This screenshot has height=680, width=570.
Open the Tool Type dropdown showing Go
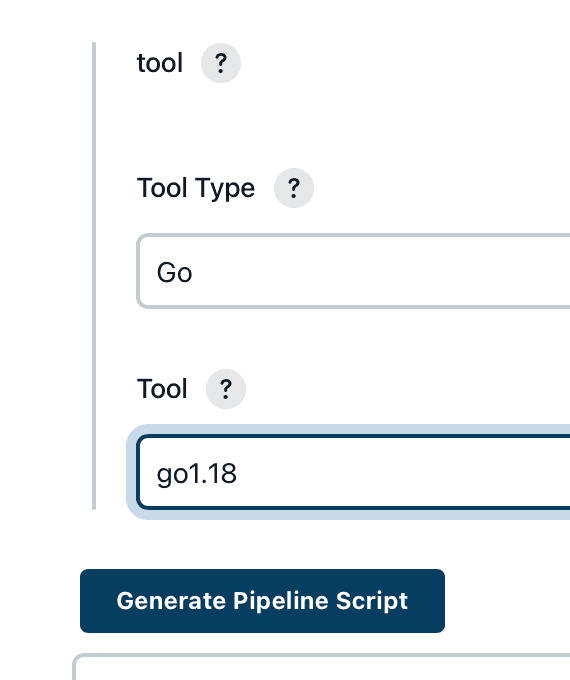point(354,271)
